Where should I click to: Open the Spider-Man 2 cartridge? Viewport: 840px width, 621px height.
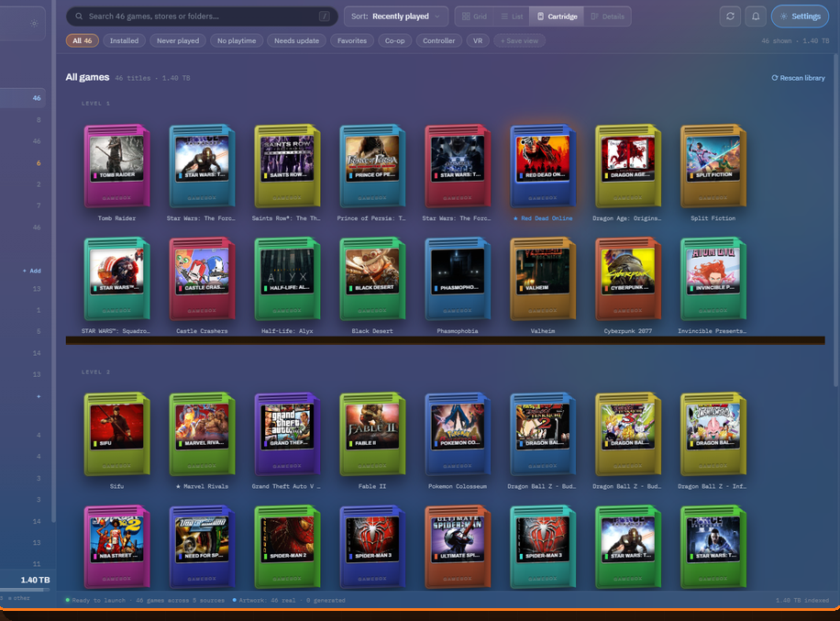(287, 547)
